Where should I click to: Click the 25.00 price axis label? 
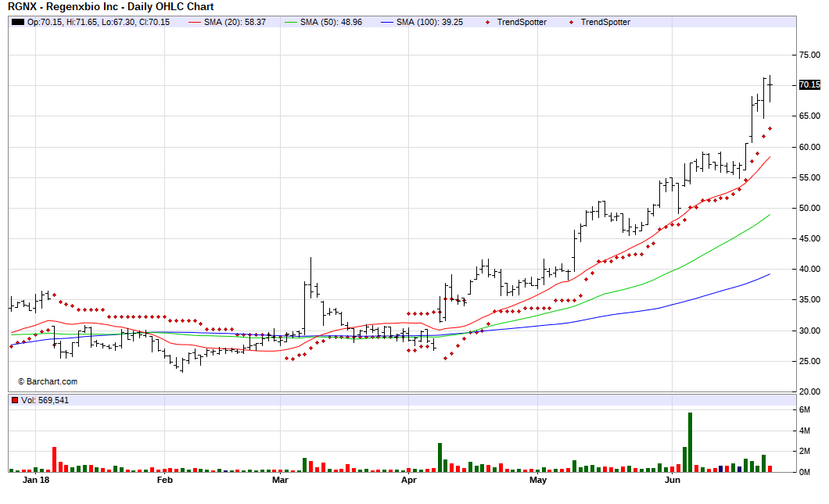(809, 361)
